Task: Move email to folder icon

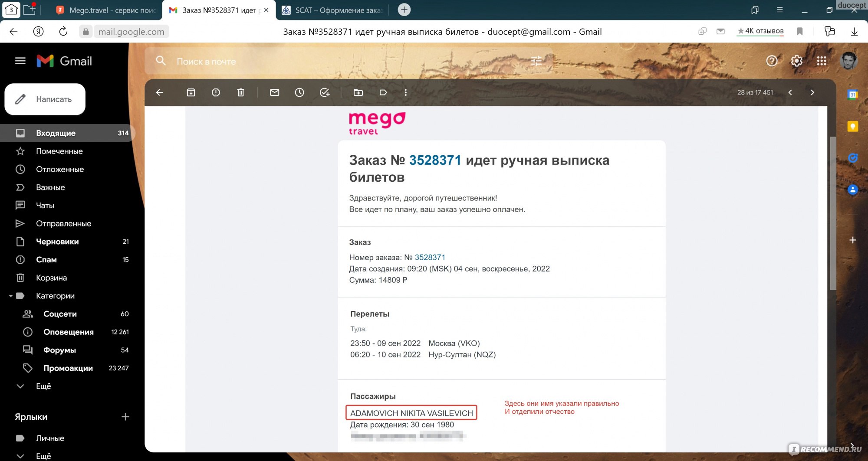Action: pos(358,92)
